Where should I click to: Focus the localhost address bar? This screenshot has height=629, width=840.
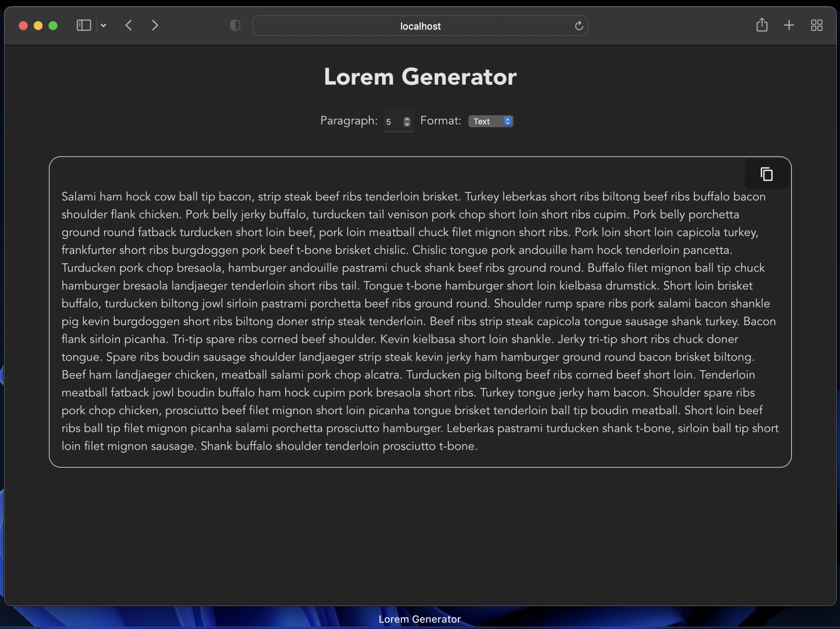[x=420, y=26]
